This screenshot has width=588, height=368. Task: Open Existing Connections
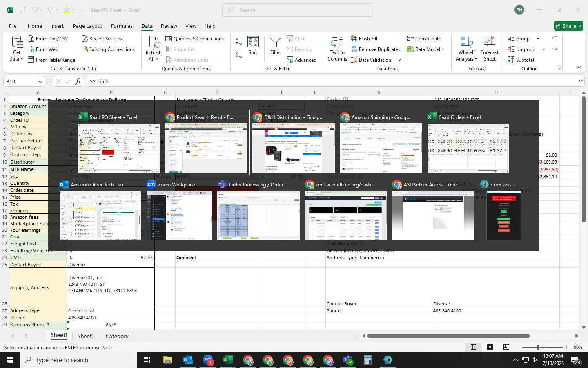click(108, 49)
